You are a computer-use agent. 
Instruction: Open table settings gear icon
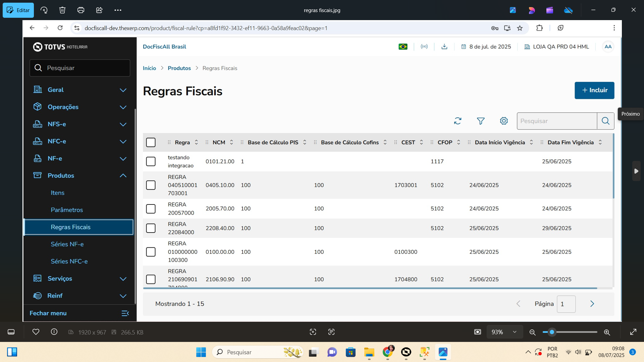[504, 121]
